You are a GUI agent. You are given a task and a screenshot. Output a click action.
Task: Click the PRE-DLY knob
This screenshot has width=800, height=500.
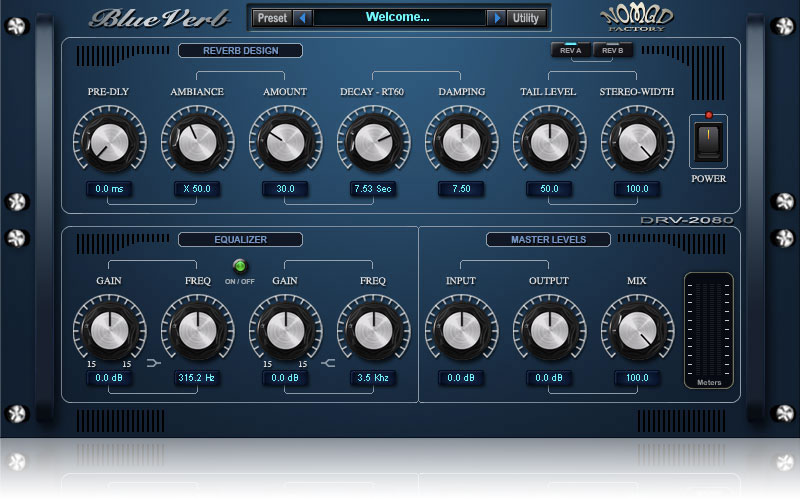coord(108,143)
